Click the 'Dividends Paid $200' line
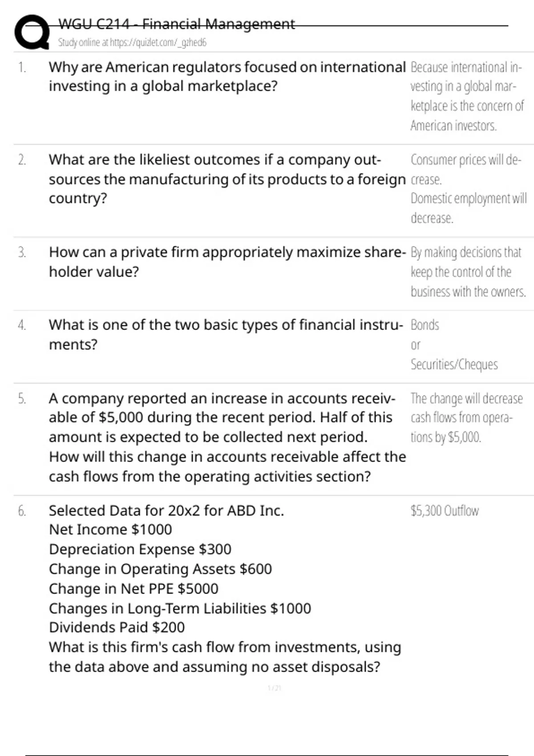 coord(117,627)
